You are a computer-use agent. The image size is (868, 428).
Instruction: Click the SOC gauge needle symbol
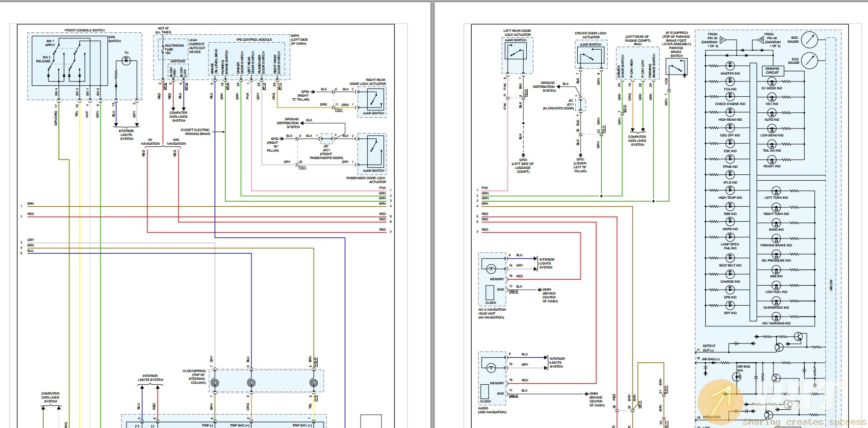click(810, 40)
